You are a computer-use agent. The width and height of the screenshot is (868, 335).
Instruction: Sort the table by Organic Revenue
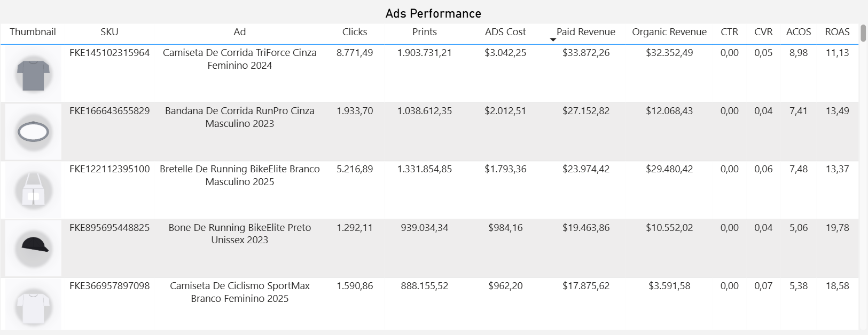(x=669, y=32)
